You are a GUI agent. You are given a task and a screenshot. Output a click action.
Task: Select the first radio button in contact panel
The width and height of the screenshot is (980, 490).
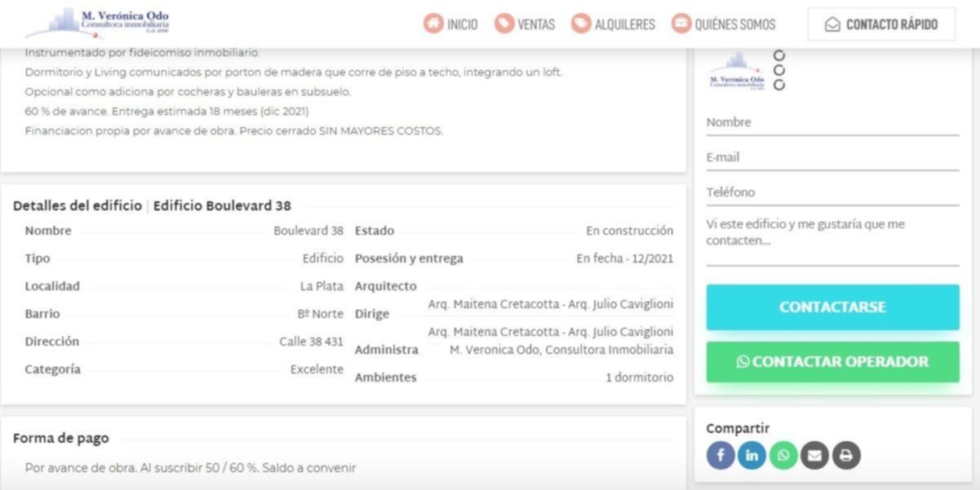(779, 55)
